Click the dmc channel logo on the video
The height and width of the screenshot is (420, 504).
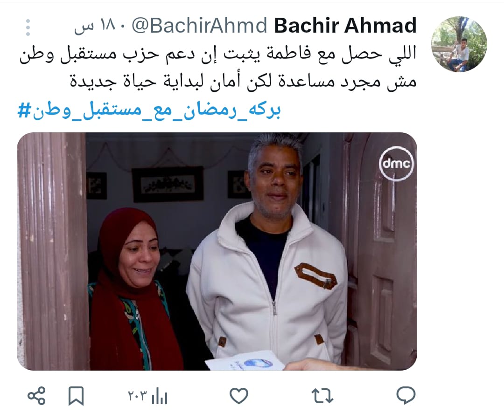tap(396, 164)
